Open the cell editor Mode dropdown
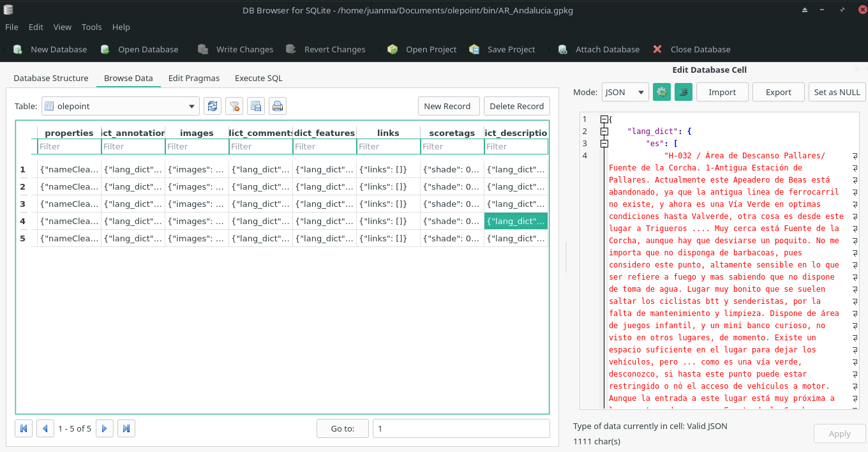This screenshot has height=452, width=868. coord(625,92)
